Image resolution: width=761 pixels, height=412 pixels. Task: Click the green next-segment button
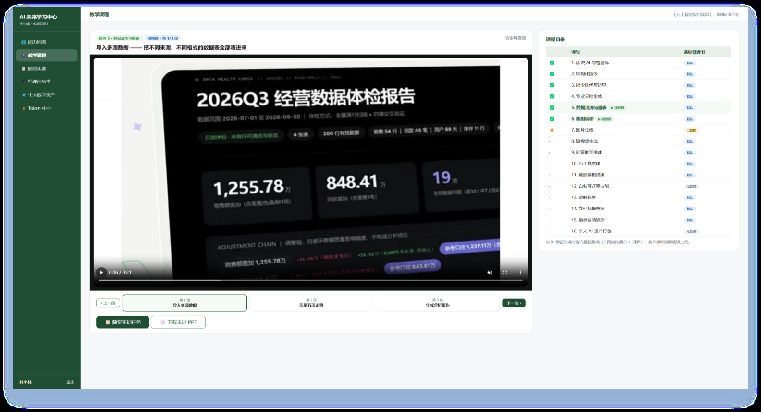514,303
